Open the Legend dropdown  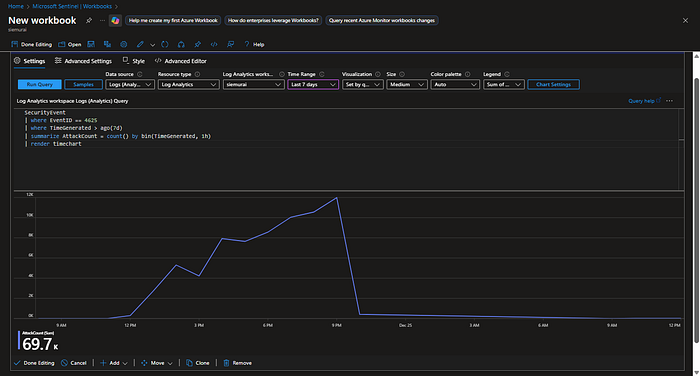click(504, 84)
